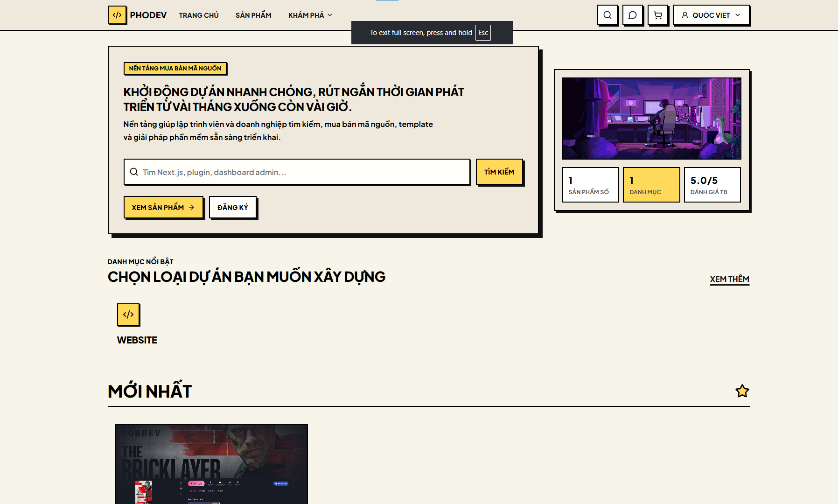Click the ĐĂNG KÝ button

point(233,207)
